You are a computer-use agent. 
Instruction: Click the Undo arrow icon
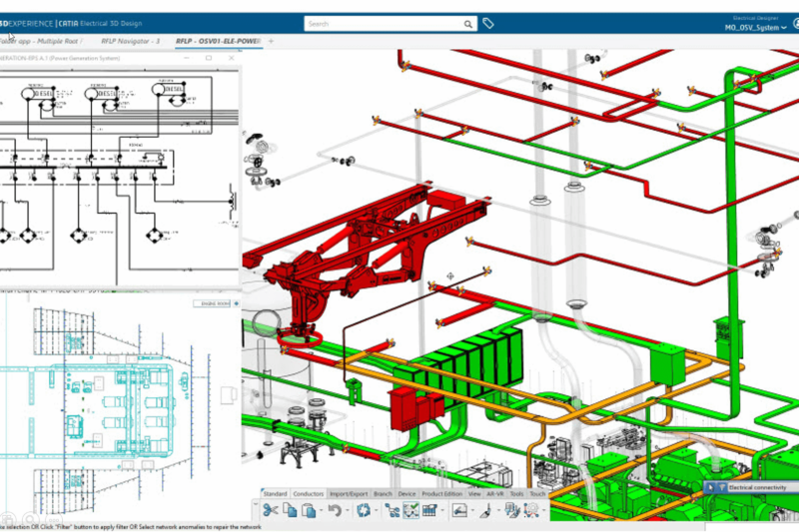click(335, 510)
